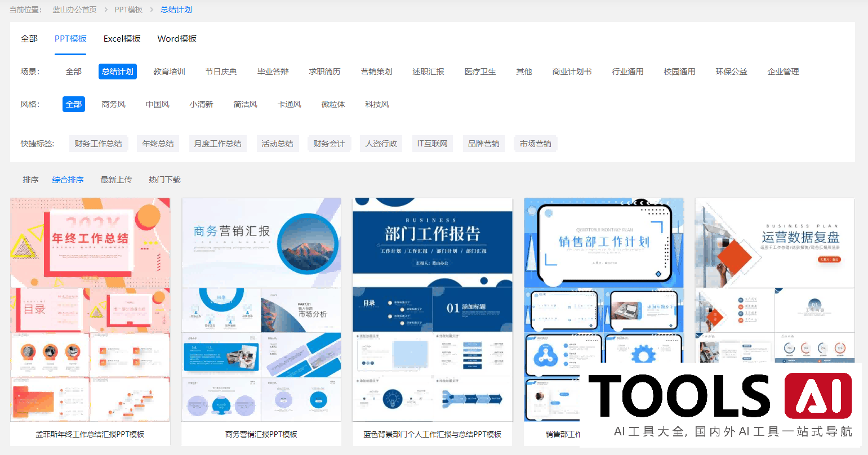This screenshot has width=868, height=455.
Task: Open the 全部 templates tab
Action: point(29,38)
